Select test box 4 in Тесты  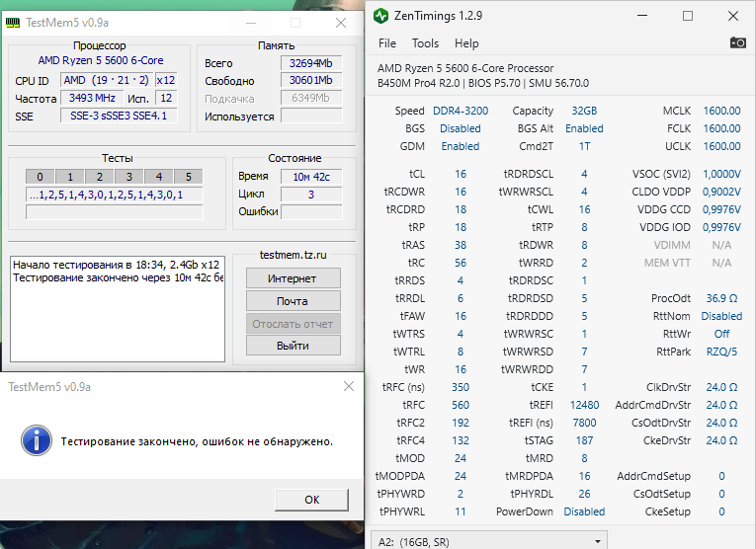[x=159, y=177]
